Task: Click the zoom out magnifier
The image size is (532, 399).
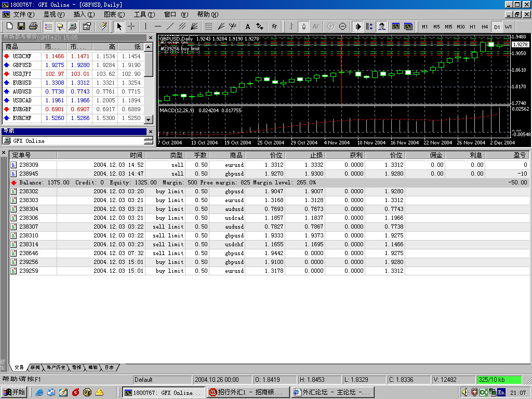Action: (343, 26)
